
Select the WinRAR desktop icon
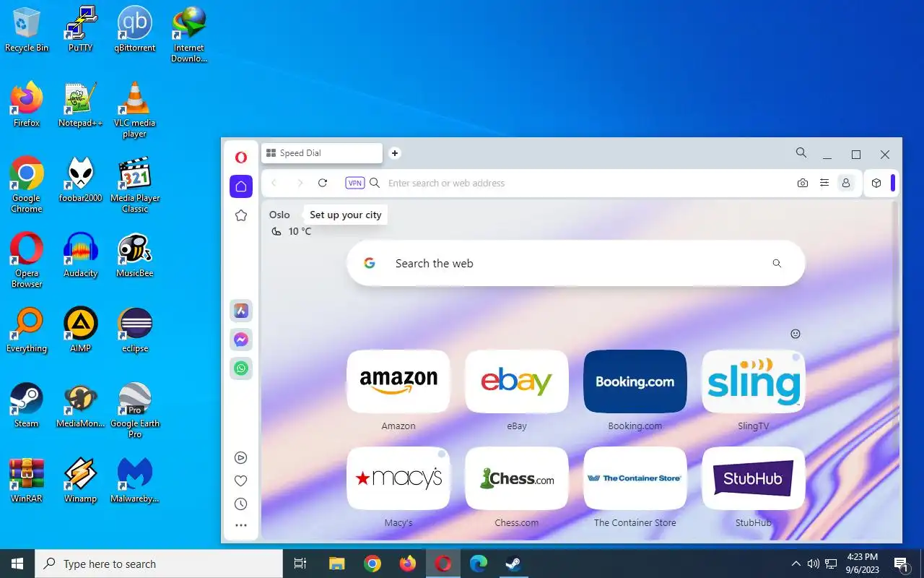(x=27, y=481)
